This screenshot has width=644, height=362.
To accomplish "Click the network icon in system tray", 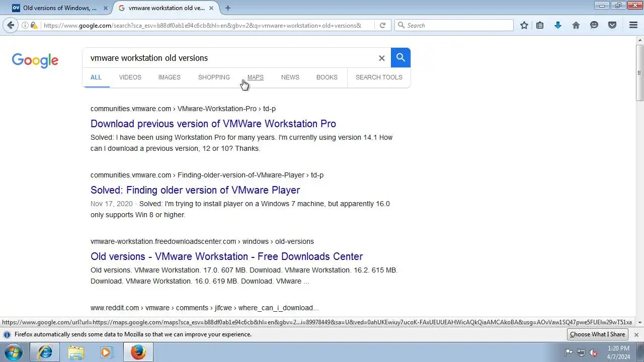I will [x=581, y=352].
